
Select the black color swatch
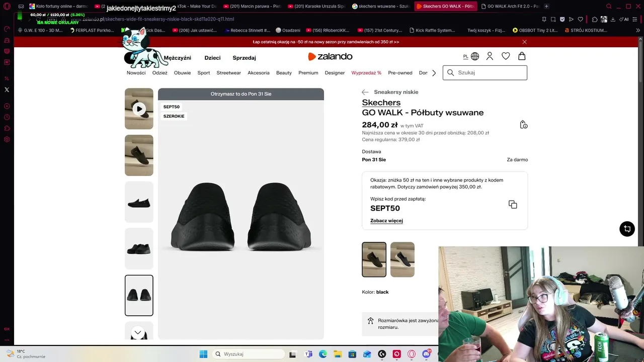coord(374,259)
